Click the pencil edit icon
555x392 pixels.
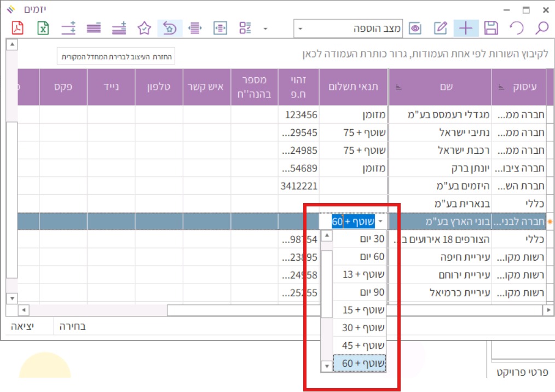point(441,28)
